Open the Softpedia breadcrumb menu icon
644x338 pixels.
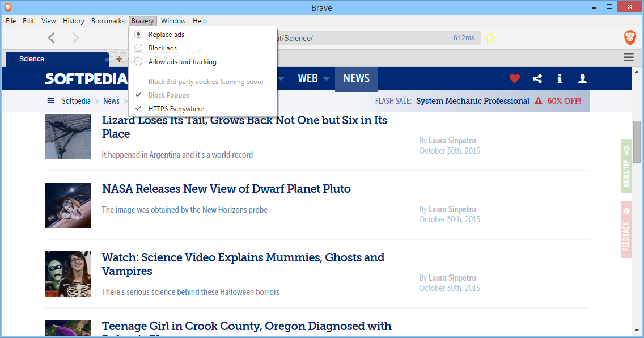(50, 100)
